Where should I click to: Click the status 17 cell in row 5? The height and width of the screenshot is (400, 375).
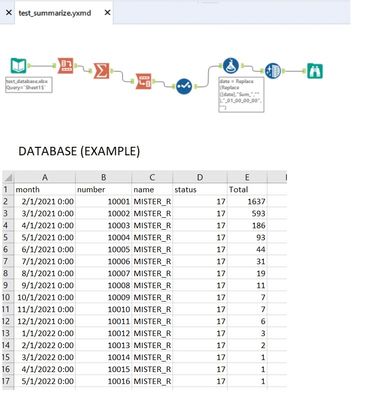[200, 237]
